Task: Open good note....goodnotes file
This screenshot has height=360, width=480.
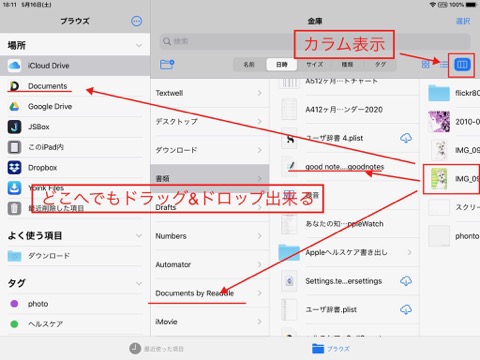Action: 344,167
